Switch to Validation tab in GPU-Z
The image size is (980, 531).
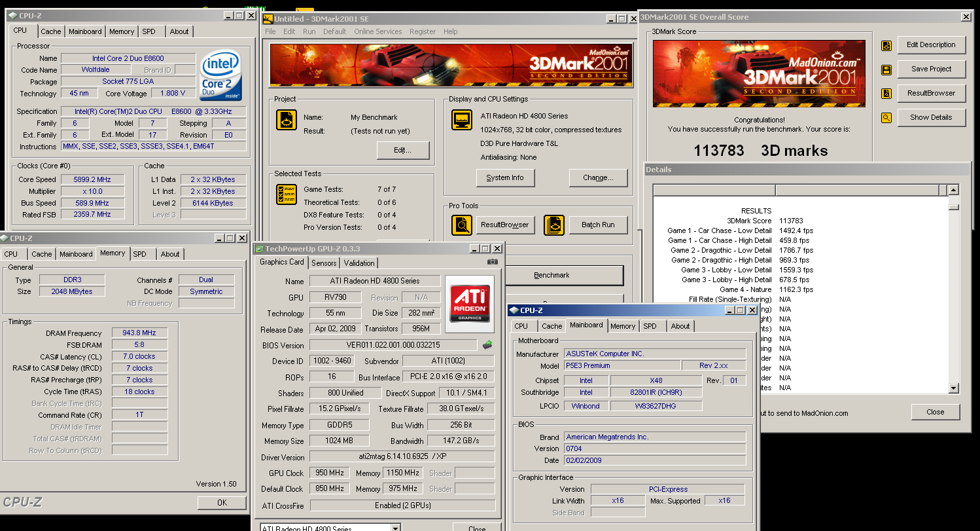click(x=359, y=263)
